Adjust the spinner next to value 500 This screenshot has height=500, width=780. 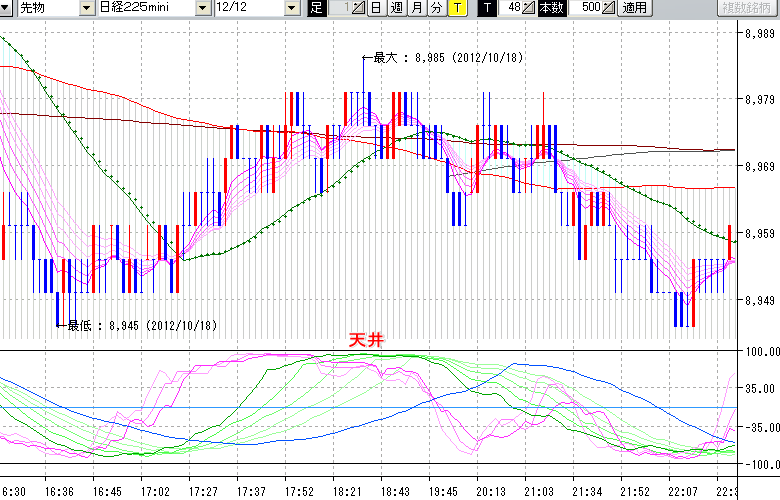[x=610, y=8]
